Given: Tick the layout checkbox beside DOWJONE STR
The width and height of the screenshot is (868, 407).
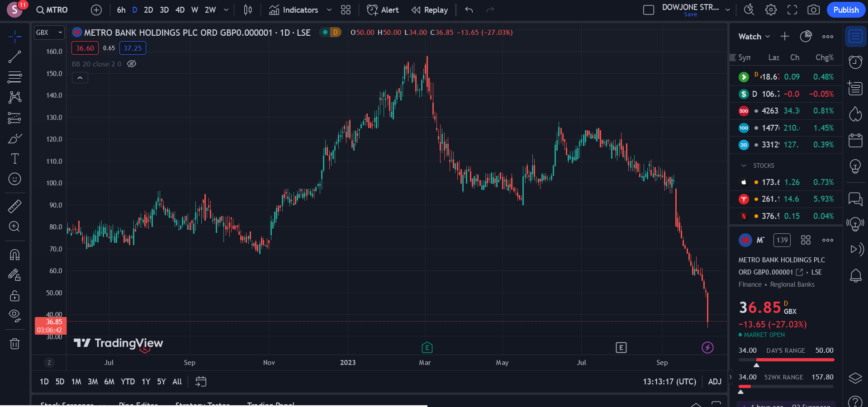Looking at the screenshot, I should [x=649, y=10].
